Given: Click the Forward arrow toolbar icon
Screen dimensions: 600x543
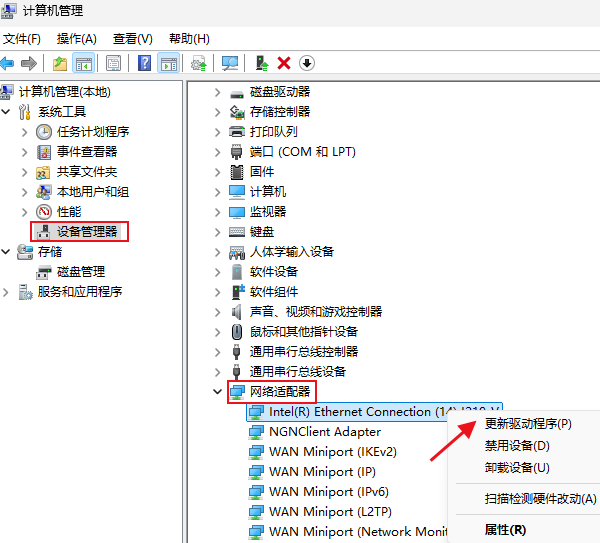Looking at the screenshot, I should (29, 63).
